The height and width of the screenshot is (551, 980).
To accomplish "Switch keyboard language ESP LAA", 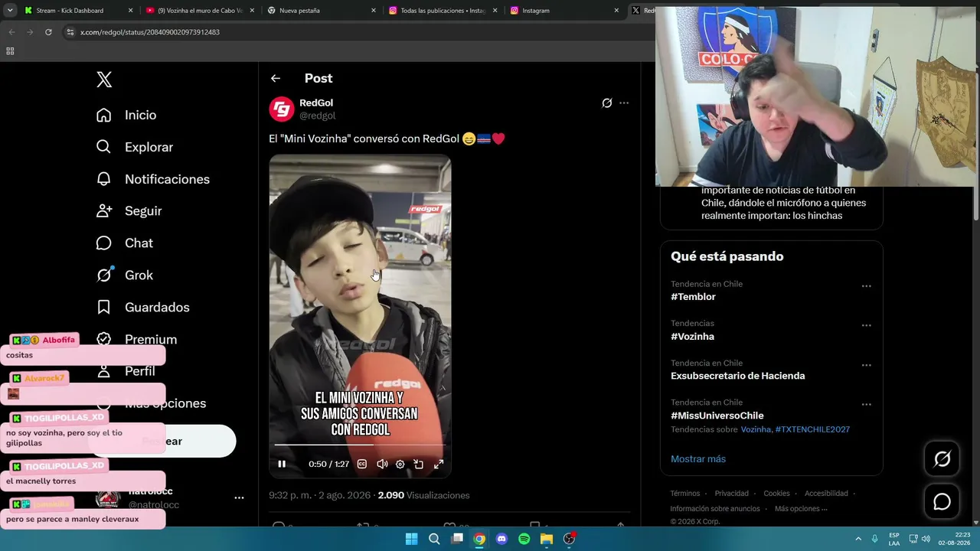I will click(x=894, y=539).
